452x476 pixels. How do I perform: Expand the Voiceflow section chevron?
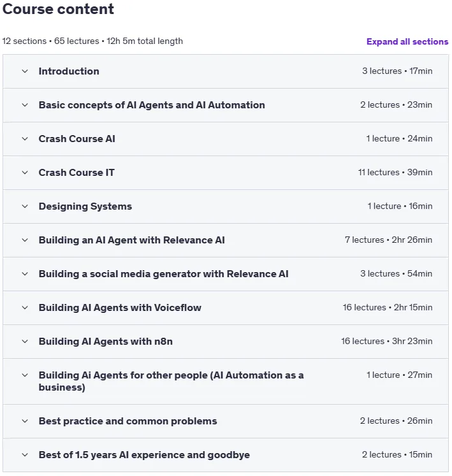pyautogui.click(x=25, y=308)
